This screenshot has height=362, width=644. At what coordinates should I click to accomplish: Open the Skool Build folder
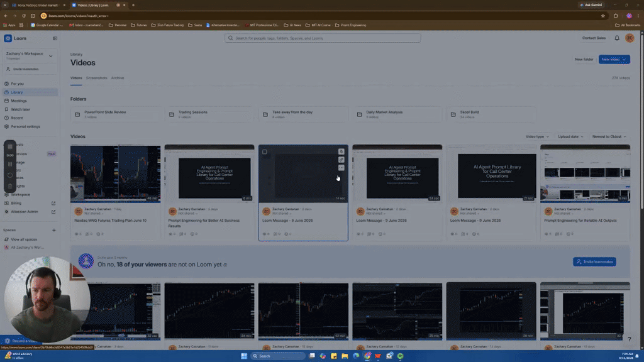pos(491,114)
